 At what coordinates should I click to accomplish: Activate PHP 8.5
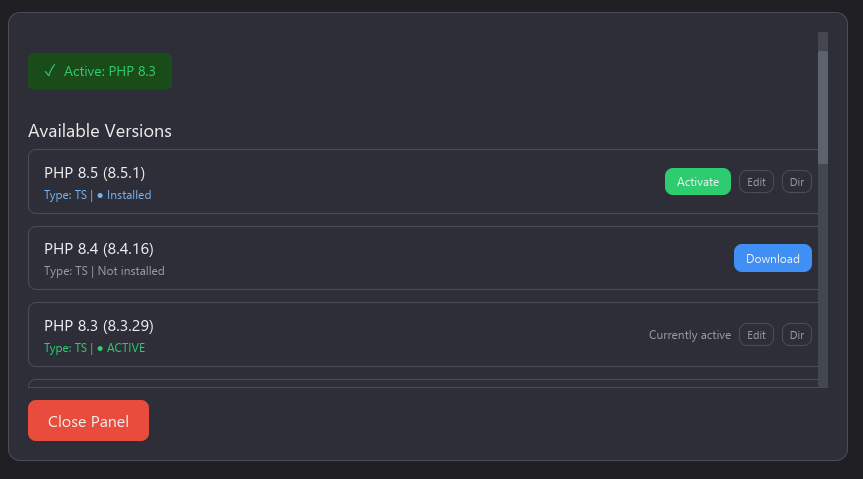tap(697, 182)
